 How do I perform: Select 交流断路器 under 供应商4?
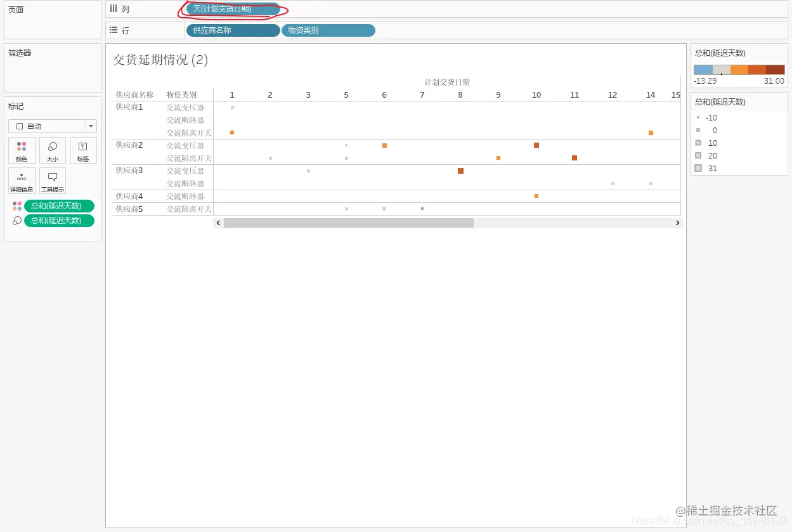pyautogui.click(x=185, y=197)
